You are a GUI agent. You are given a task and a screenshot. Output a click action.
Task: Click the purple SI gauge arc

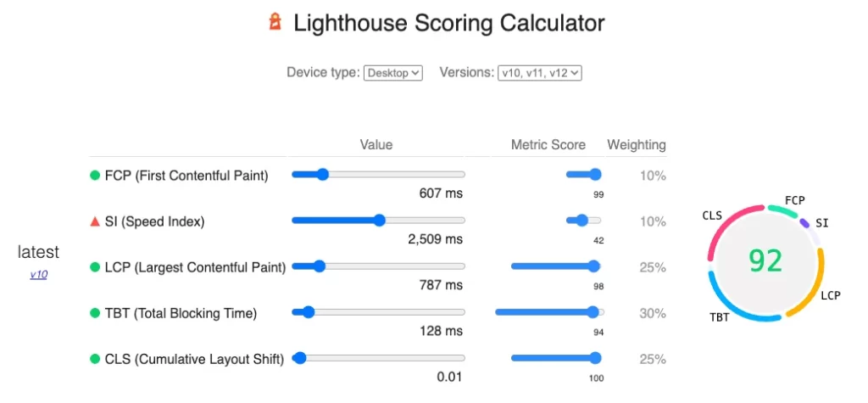(804, 223)
